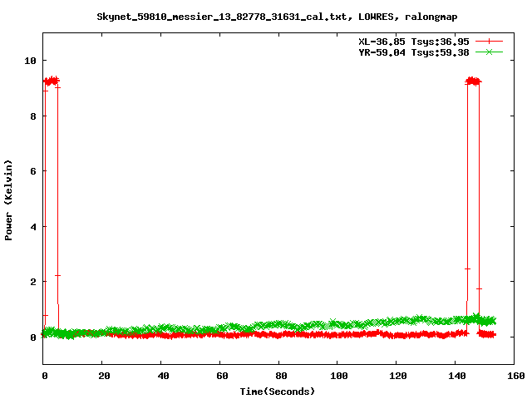Screen dimensions: 532x399
Task: Click x-axis tick label 120
Action: pyautogui.click(x=398, y=376)
